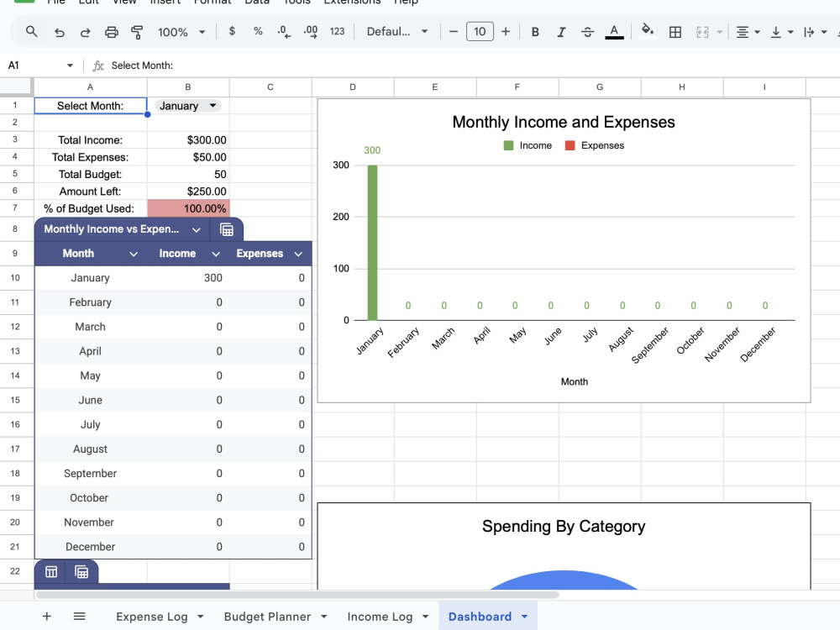This screenshot has width=840, height=630.
Task: Open the Income column filter dropdown
Action: pyautogui.click(x=216, y=254)
